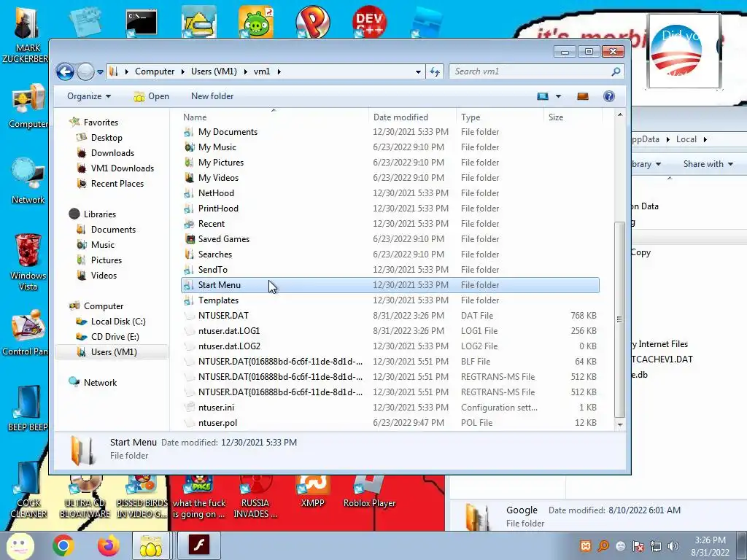The height and width of the screenshot is (560, 747).
Task: Toggle the preview pane icon
Action: [583, 96]
